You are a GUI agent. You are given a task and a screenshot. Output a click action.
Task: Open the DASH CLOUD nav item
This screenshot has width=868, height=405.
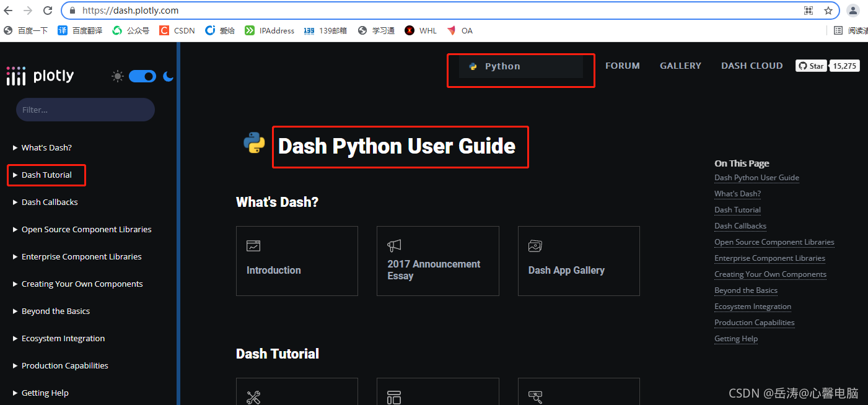click(752, 66)
